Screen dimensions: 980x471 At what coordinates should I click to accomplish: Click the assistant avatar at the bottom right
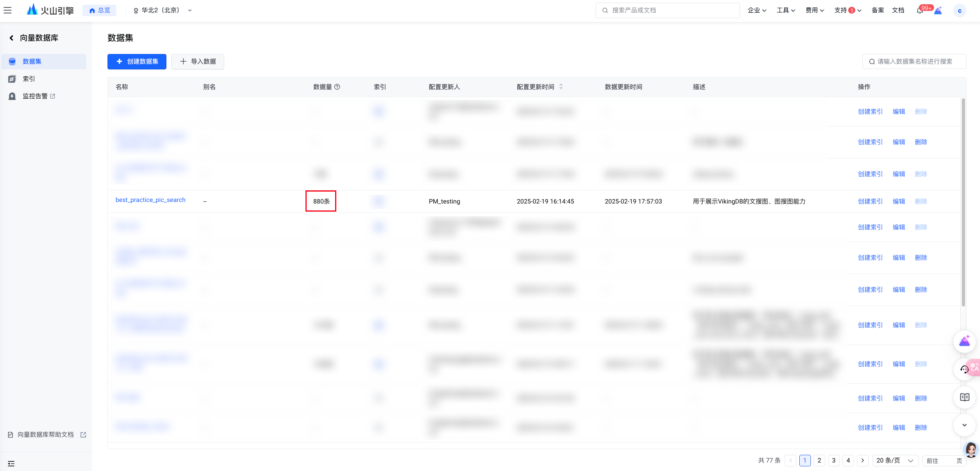point(971,449)
